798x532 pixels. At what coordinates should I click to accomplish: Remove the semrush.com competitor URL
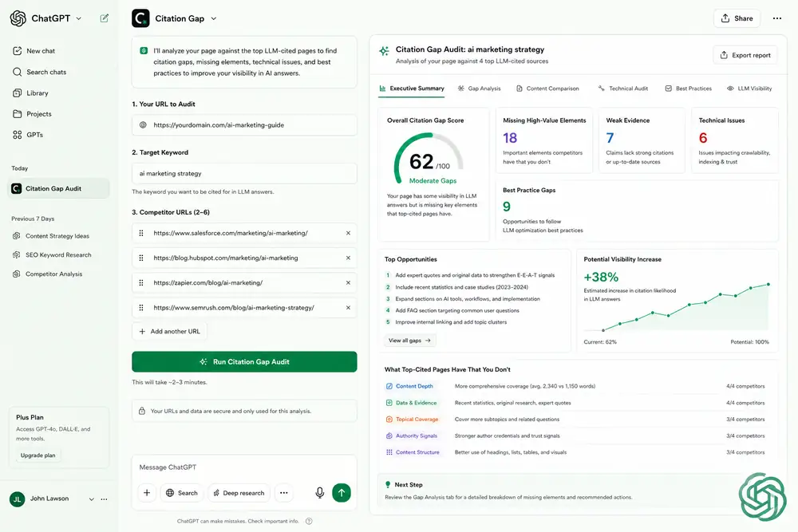(x=348, y=308)
